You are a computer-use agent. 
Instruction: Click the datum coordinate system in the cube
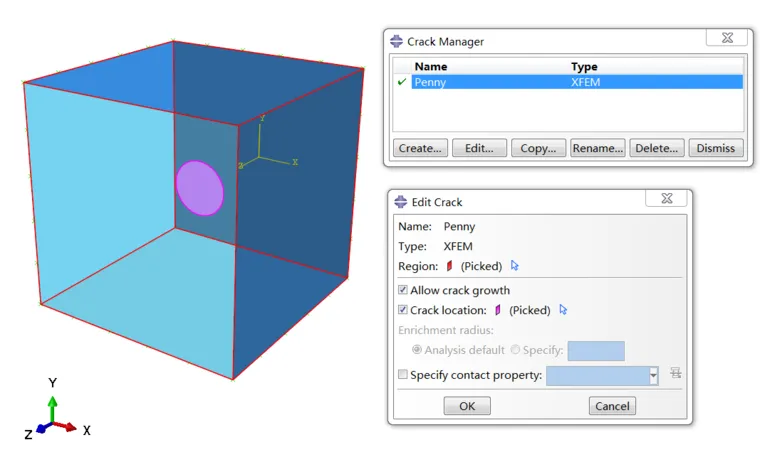coord(268,142)
